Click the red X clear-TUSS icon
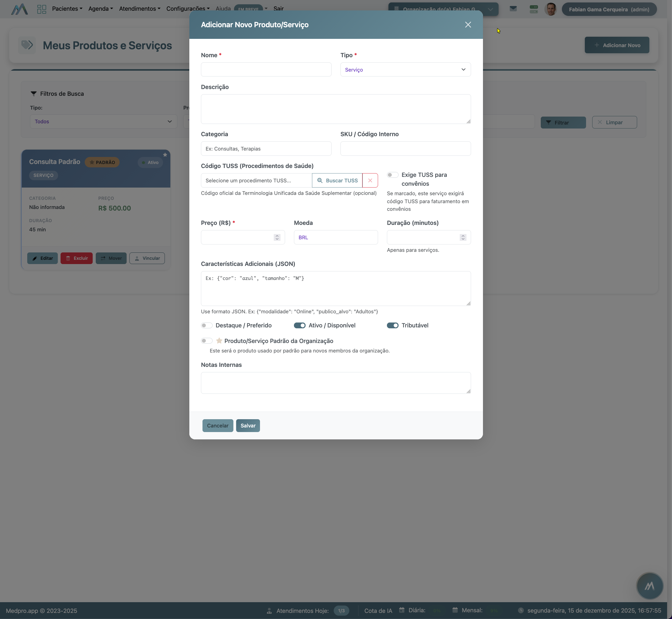The height and width of the screenshot is (619, 672). [x=370, y=181]
